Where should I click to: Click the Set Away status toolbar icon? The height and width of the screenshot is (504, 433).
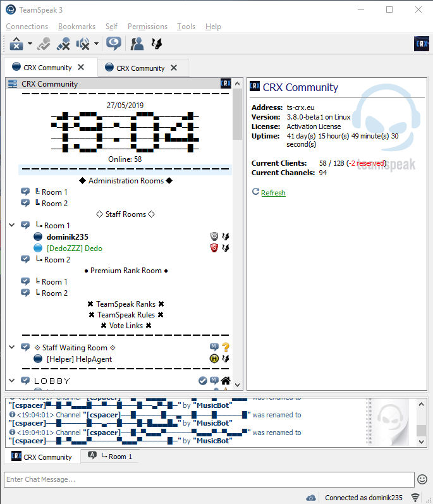coord(16,44)
